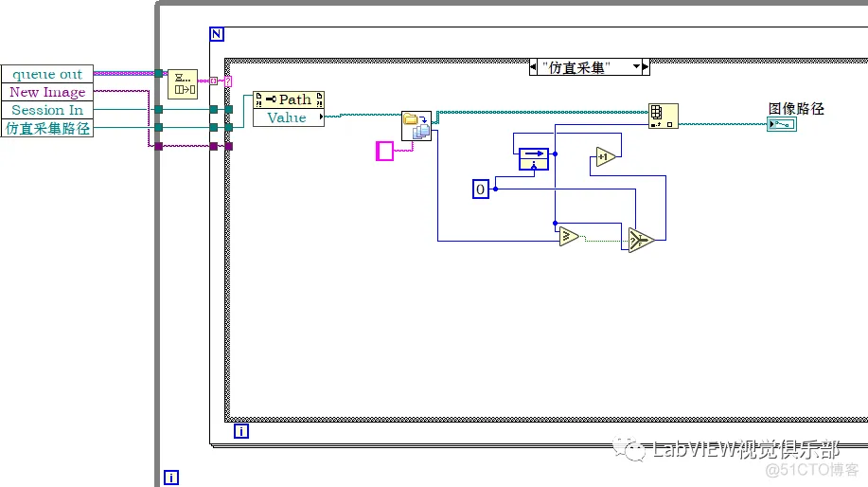
Task: Select the New Image cluster element
Action: click(x=47, y=92)
